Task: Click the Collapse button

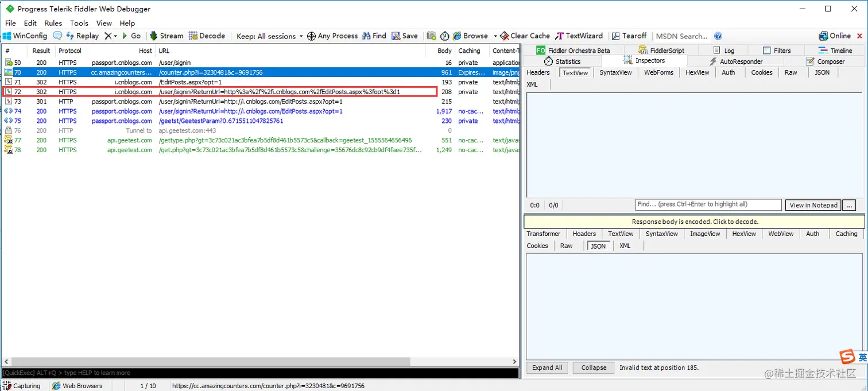Action: (x=594, y=368)
